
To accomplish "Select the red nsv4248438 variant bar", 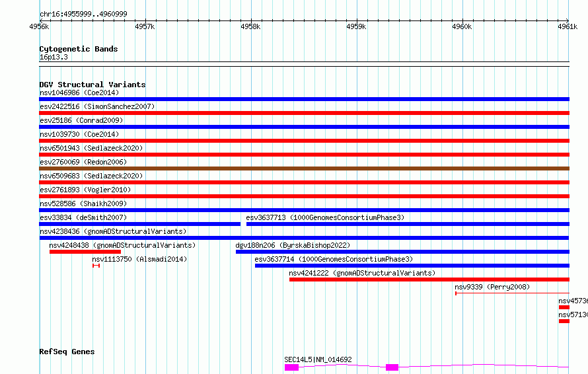I will [x=85, y=252].
